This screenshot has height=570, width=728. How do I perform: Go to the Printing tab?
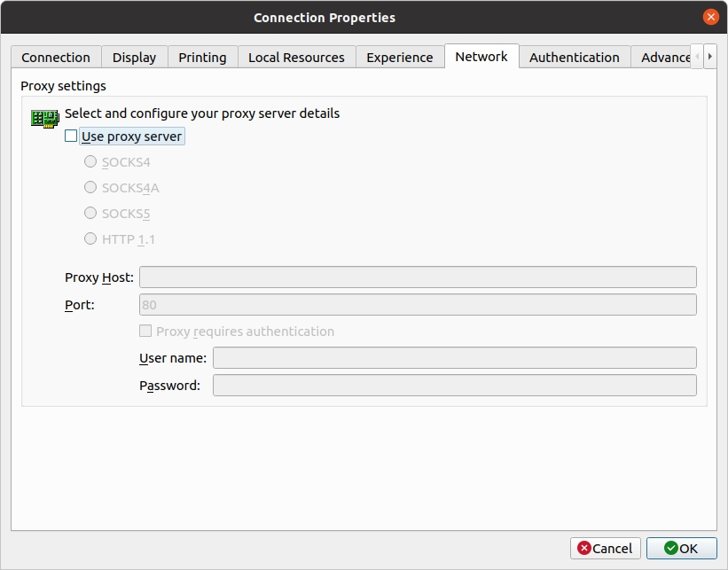tap(202, 58)
